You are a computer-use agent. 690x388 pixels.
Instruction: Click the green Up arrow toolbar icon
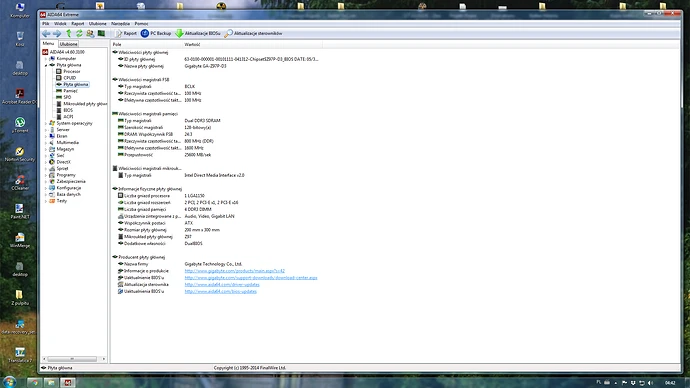click(69, 33)
